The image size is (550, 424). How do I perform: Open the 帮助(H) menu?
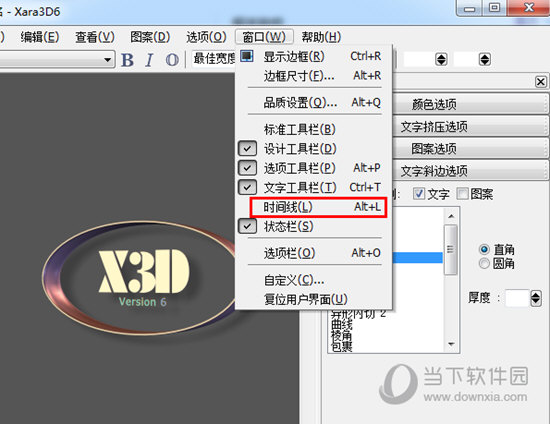[x=321, y=37]
